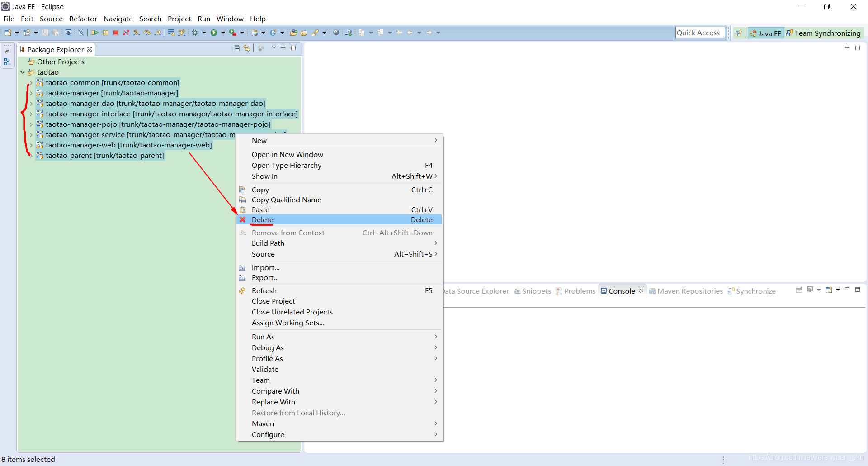Toggle Use Step Filters in toolbar
868x466 pixels.
pos(181,33)
